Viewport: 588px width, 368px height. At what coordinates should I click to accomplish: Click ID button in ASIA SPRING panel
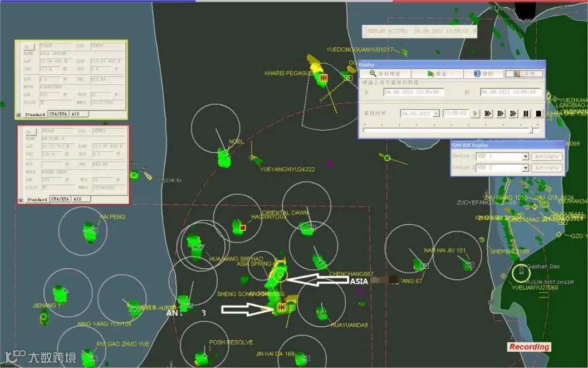coord(29,47)
